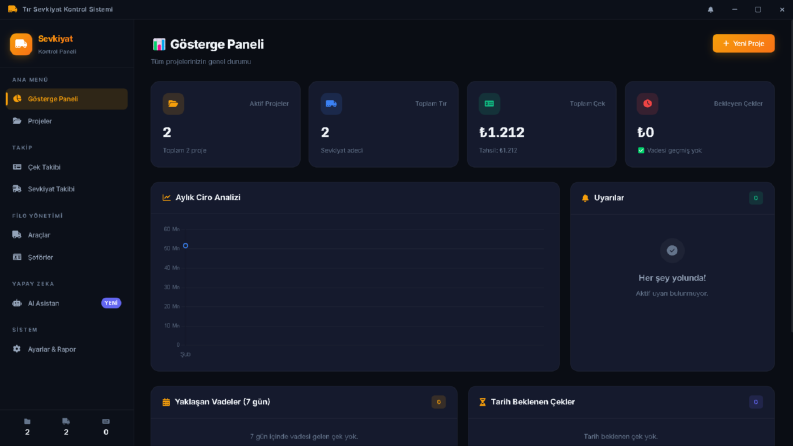793x446 pixels.
Task: Open Ayarlar & Rapor settings
Action: tap(67, 349)
